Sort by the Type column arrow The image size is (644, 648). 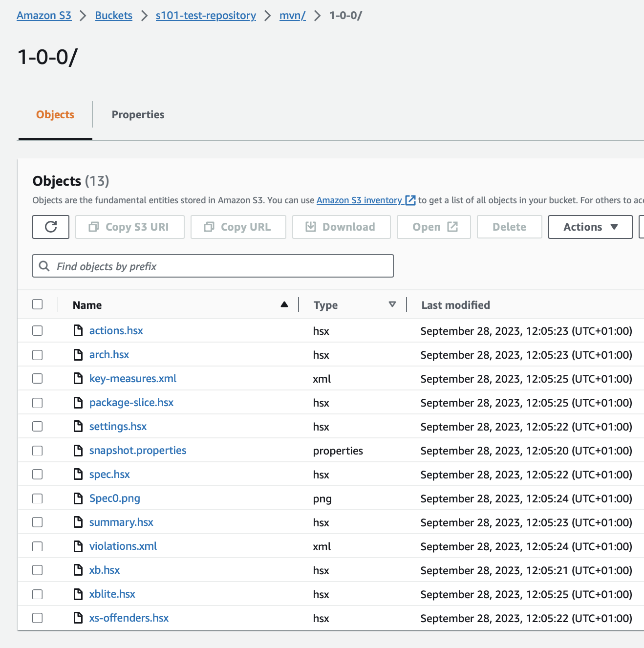pyautogui.click(x=392, y=304)
